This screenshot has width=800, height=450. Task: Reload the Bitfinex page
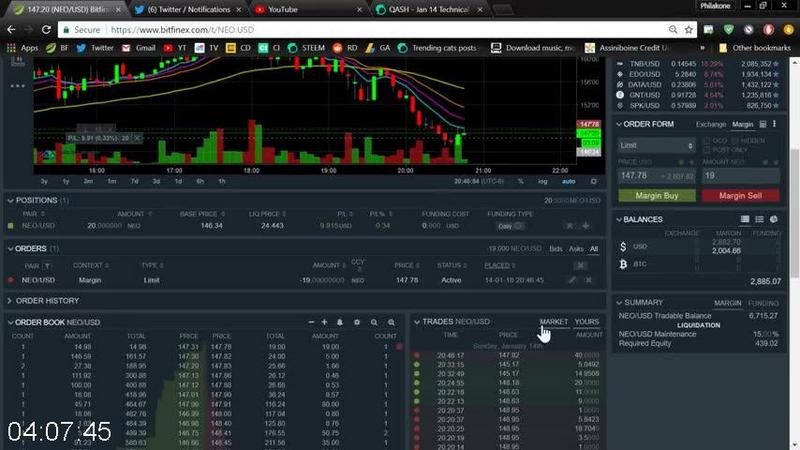(x=46, y=30)
